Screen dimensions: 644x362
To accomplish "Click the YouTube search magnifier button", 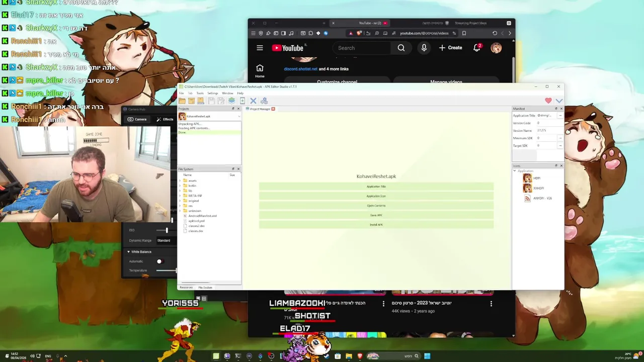I will [x=401, y=48].
